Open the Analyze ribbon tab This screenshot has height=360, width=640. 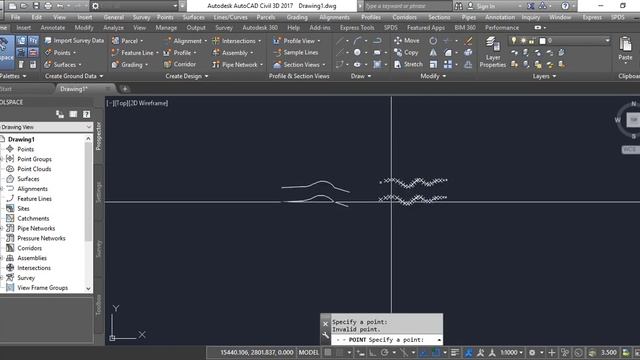[x=113, y=28]
